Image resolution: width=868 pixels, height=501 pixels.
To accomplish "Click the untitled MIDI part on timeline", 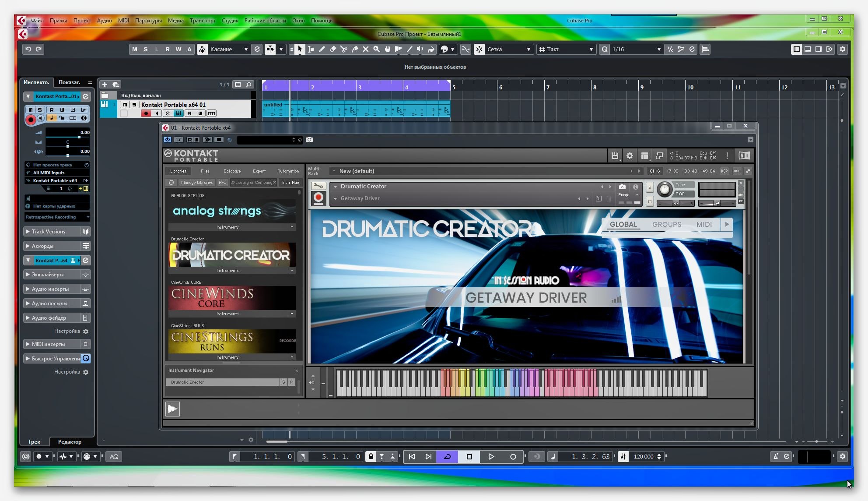I will tap(356, 109).
